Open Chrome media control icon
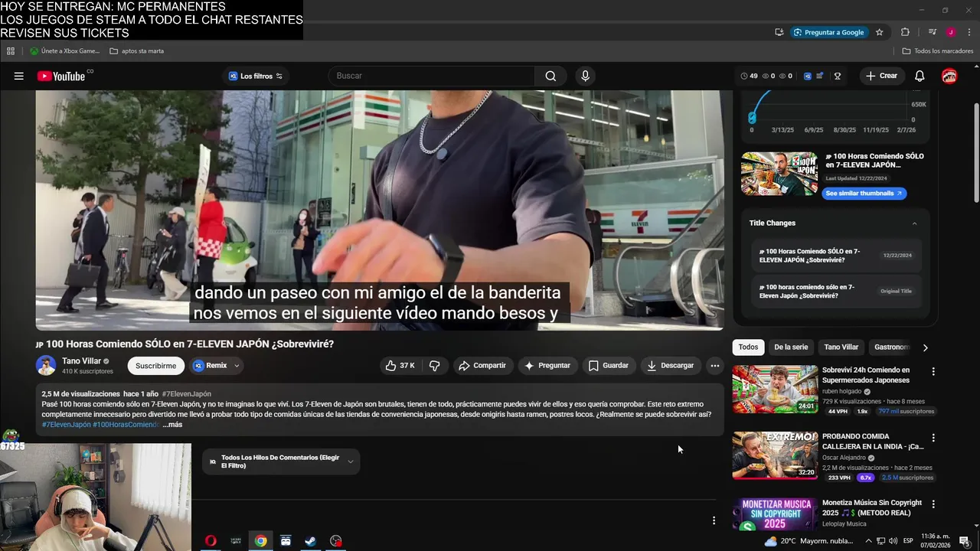980x551 pixels. click(x=932, y=32)
